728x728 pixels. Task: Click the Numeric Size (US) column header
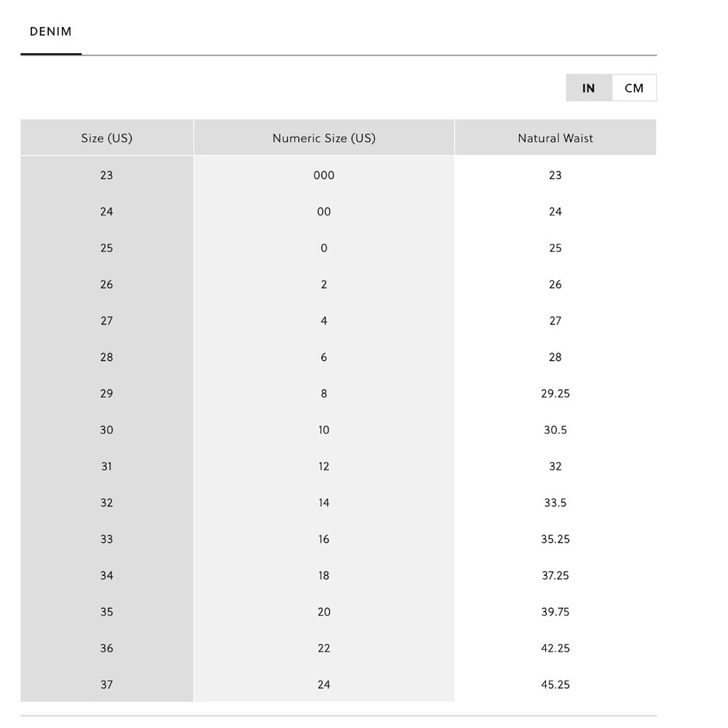pyautogui.click(x=324, y=138)
